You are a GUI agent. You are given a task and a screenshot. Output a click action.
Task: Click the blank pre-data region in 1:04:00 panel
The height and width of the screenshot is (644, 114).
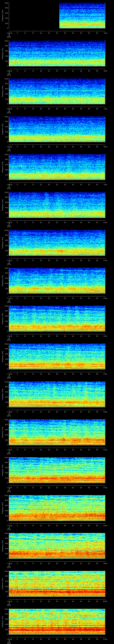click(x=34, y=16)
